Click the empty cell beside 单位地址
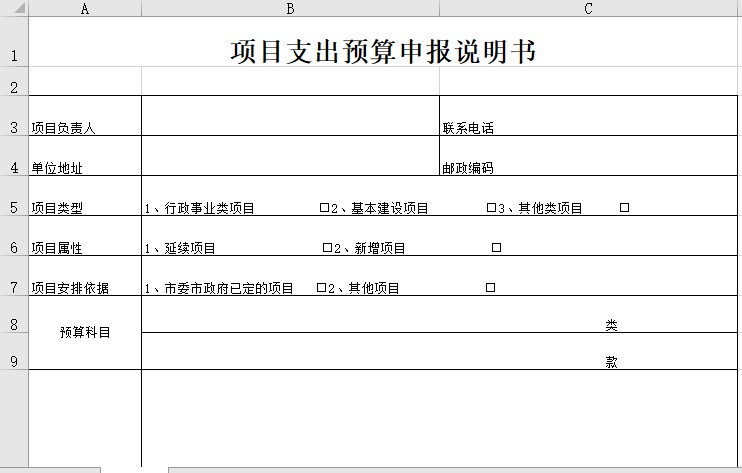The height and width of the screenshot is (473, 742). click(x=290, y=156)
